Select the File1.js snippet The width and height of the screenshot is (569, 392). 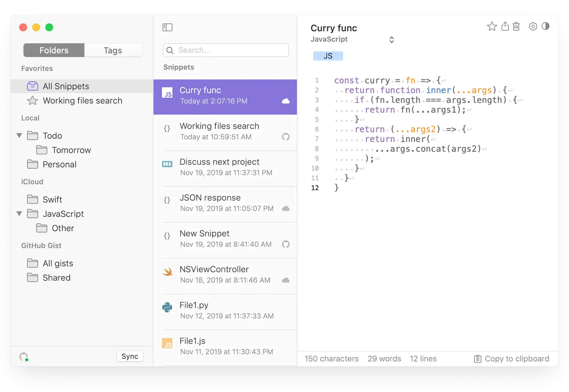pyautogui.click(x=225, y=348)
